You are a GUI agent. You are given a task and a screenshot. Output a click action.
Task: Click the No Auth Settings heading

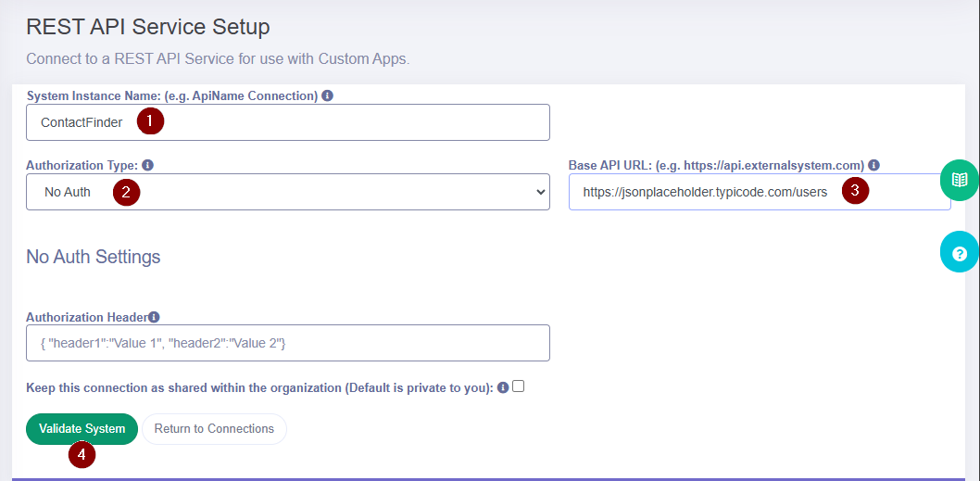point(94,257)
